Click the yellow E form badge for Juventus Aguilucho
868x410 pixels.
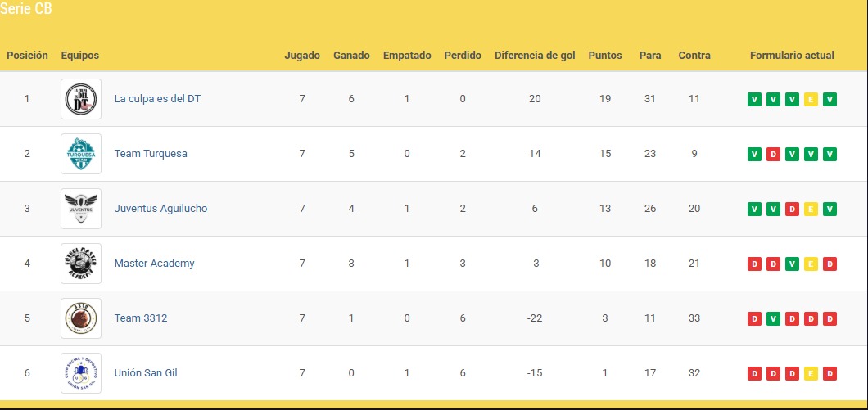tap(811, 210)
